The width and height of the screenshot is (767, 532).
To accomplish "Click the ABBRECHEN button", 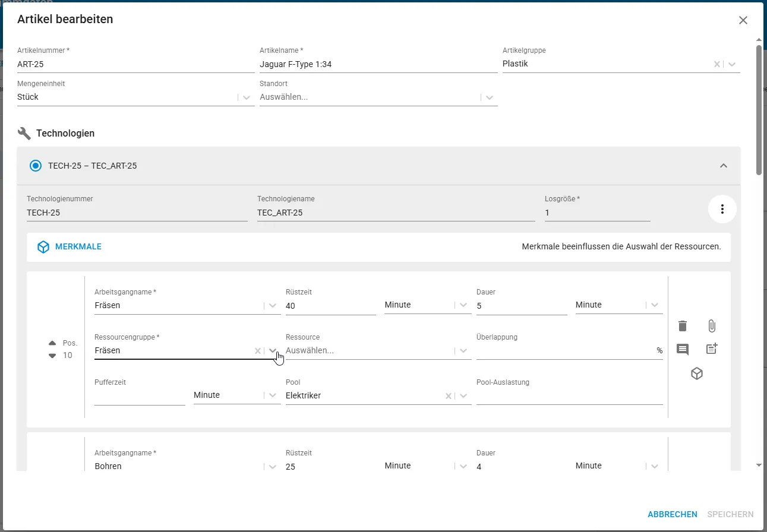I will (673, 515).
